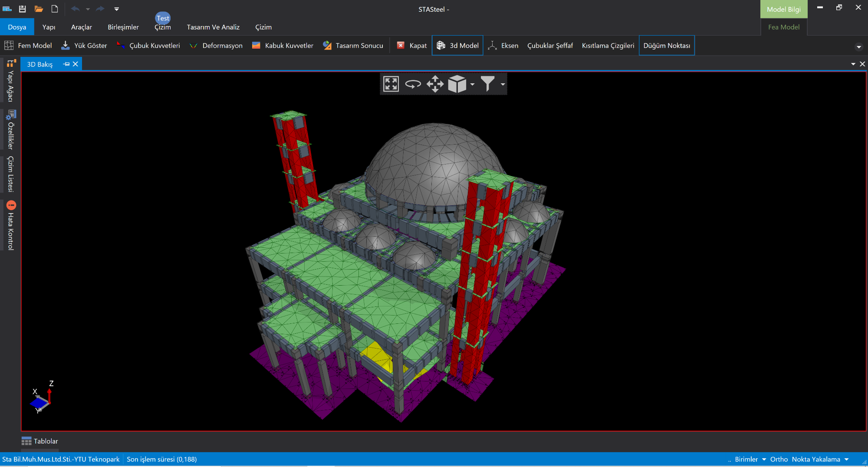This screenshot has width=868, height=467.
Task: Click the Kapat button
Action: click(x=412, y=46)
